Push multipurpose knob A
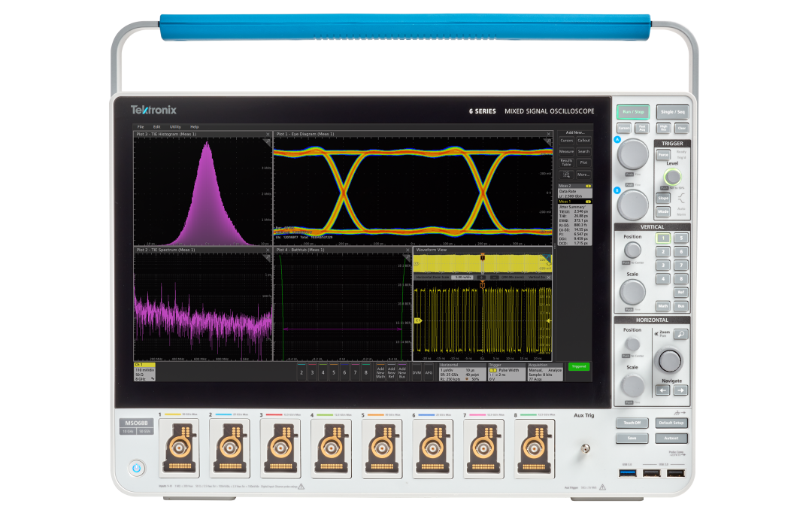 [633, 154]
